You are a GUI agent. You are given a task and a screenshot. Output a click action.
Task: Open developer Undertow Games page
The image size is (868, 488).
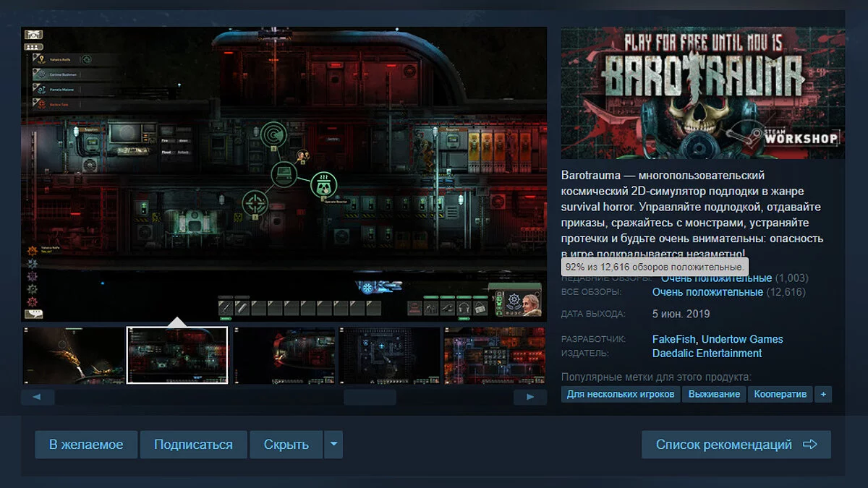[x=742, y=339]
